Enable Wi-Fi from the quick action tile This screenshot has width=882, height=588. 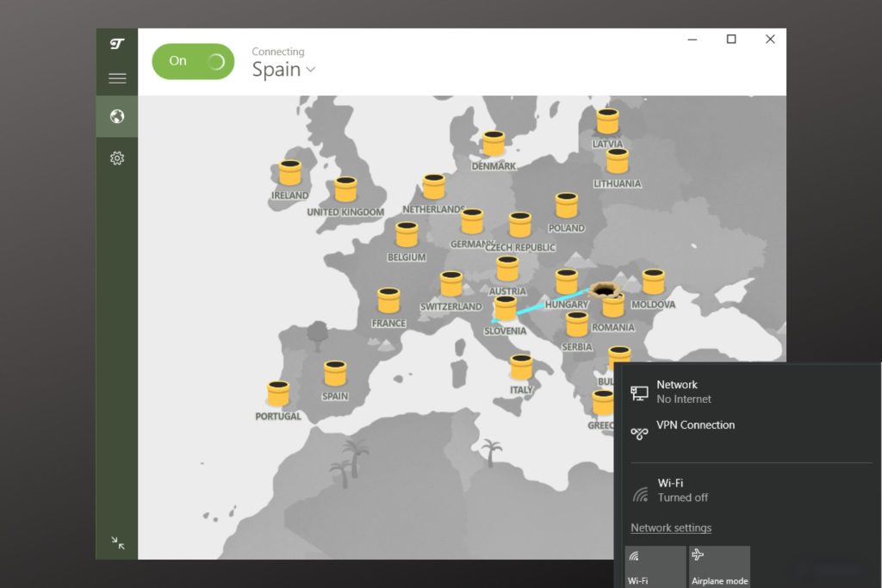coord(655,566)
